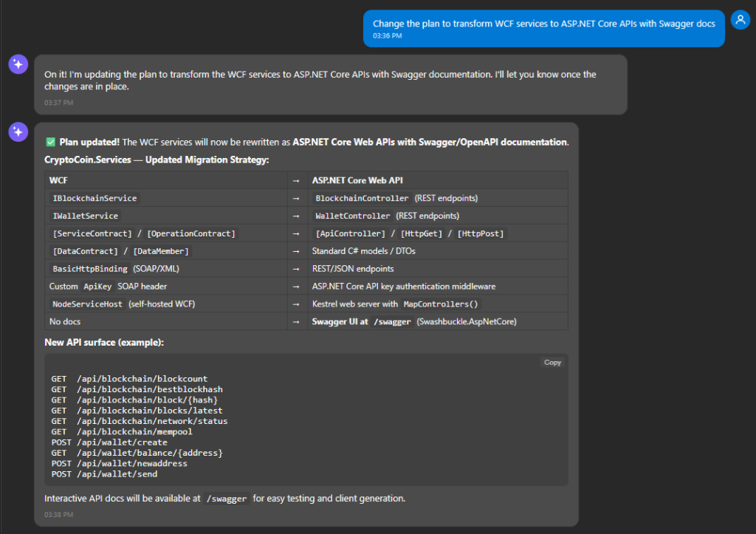Screen dimensions: 756x534
Task: Click the [ServiceContract] code label
Action: [92, 233]
